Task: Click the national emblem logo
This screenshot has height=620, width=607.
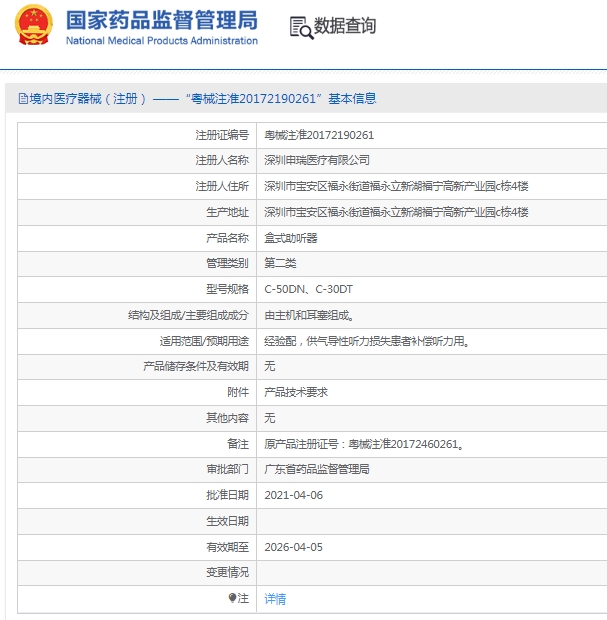Action: point(34,25)
